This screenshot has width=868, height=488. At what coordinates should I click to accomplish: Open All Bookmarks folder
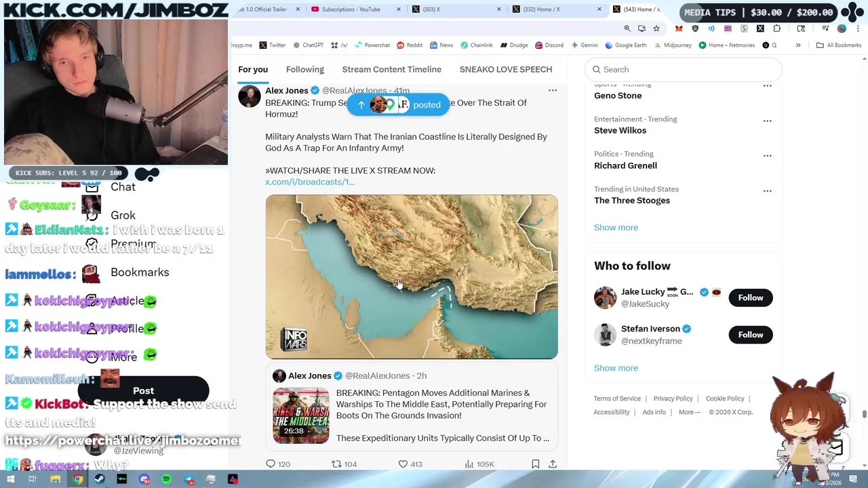coord(839,45)
